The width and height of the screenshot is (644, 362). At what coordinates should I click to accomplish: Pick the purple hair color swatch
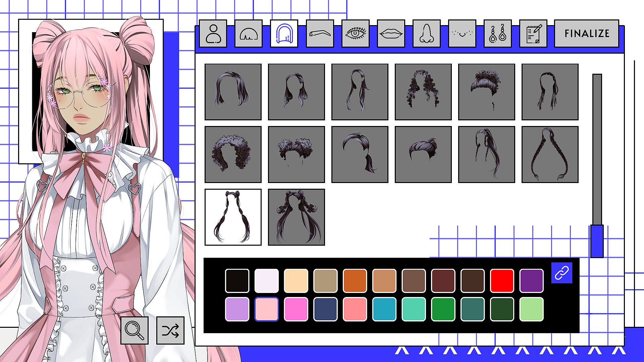(x=531, y=281)
